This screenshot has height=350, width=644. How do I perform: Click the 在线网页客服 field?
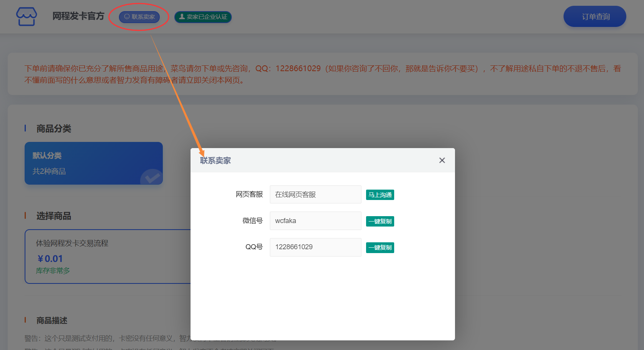(315, 195)
